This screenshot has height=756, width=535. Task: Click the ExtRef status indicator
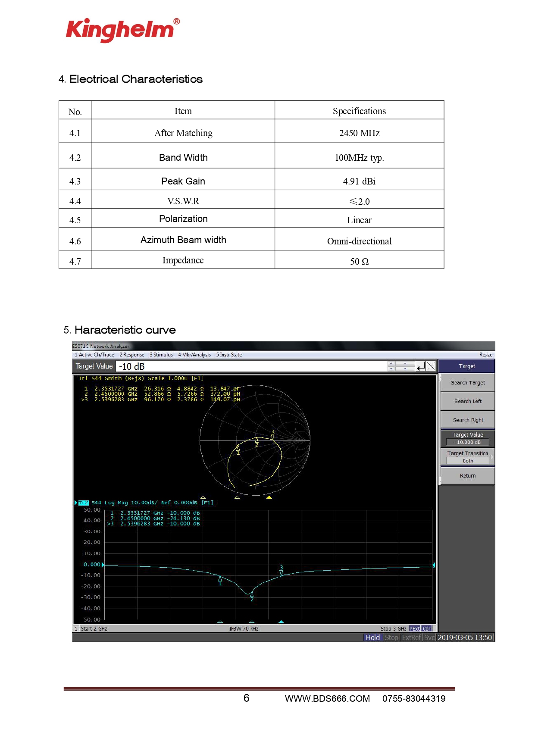411,637
